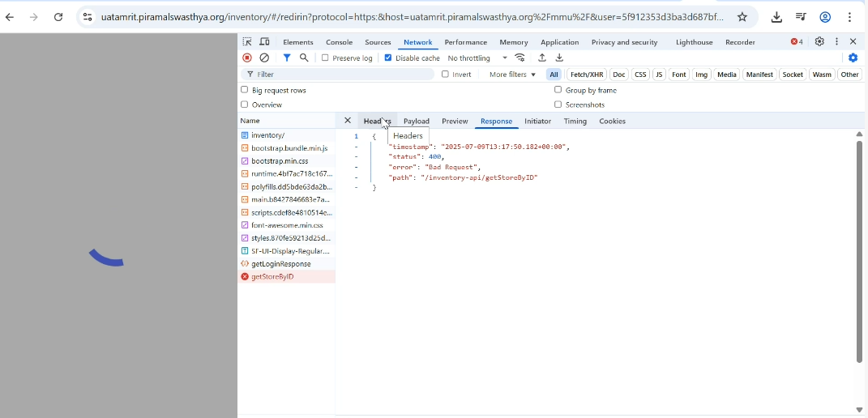Open the Chrome profile icon
Viewport: 868px width, 418px height.
point(825,17)
